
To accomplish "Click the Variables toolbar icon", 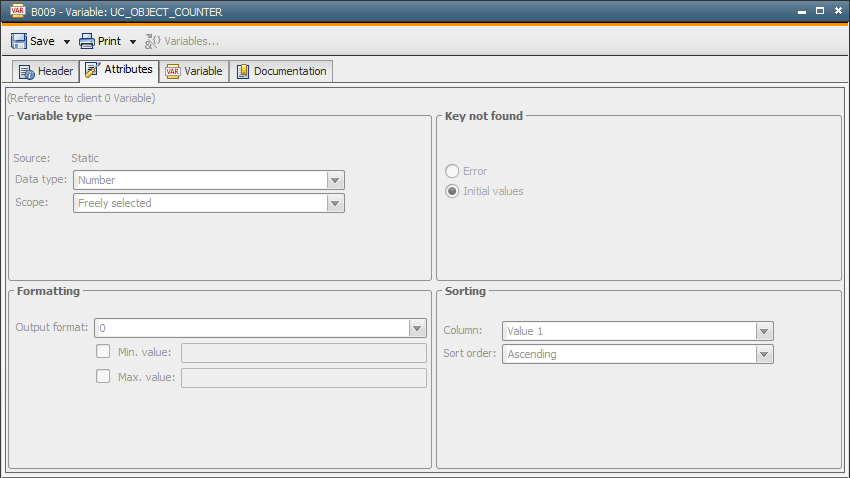I will pos(153,41).
